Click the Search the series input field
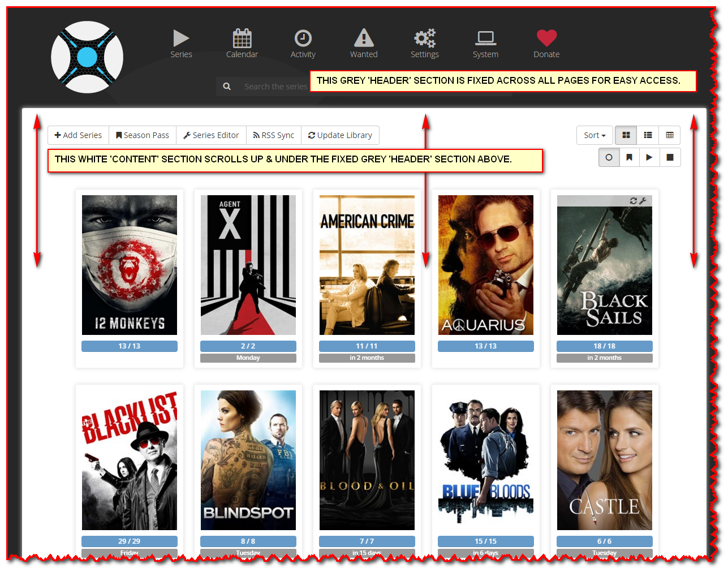728x572 pixels. (275, 87)
